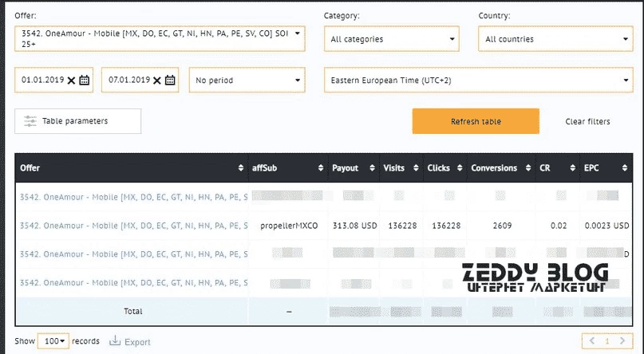Open offer link in propellerMXCO row
Screen dimensions: 644x354
click(x=133, y=226)
